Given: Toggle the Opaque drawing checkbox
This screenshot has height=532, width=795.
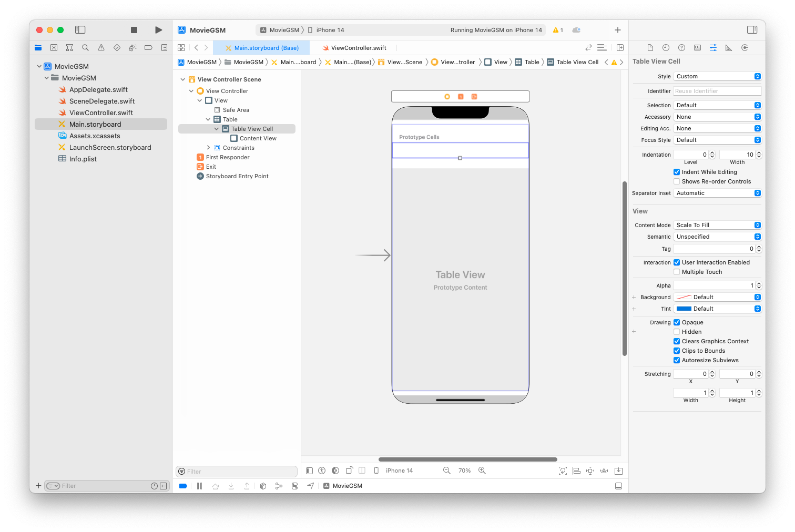Looking at the screenshot, I should coord(677,322).
